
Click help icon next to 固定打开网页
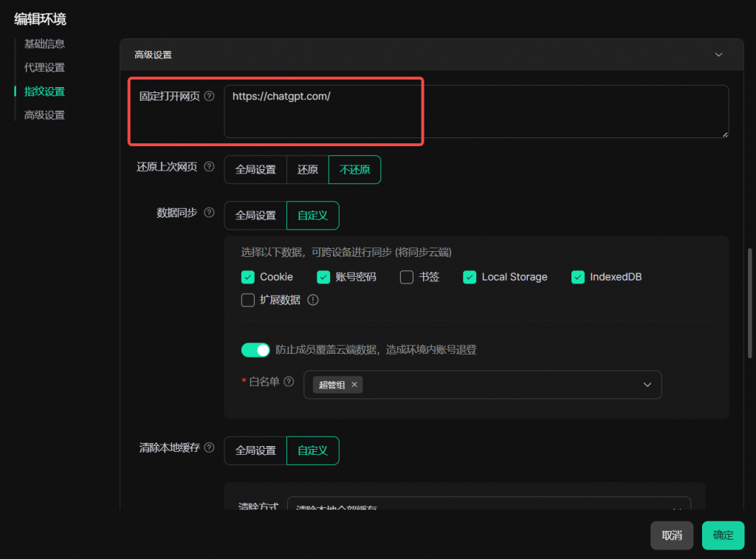coord(209,96)
